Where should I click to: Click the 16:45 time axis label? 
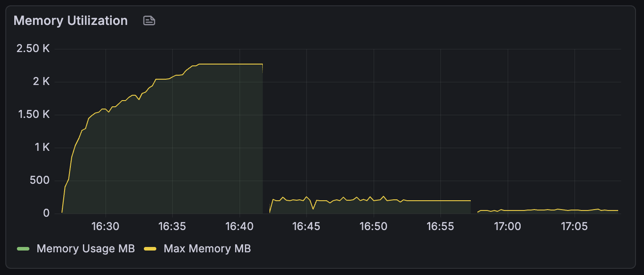pyautogui.click(x=306, y=226)
